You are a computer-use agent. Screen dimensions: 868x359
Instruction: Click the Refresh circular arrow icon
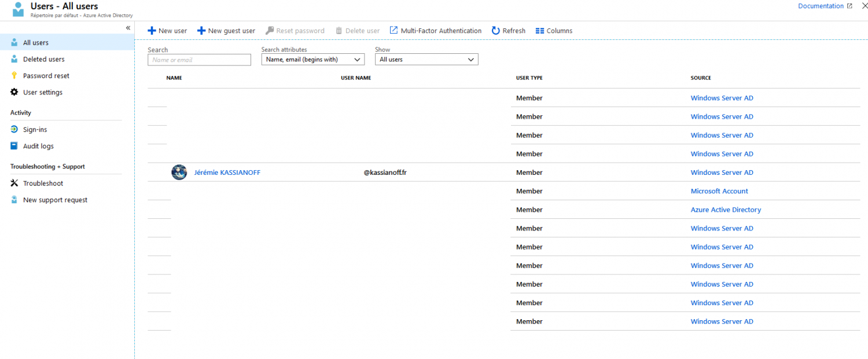point(496,31)
